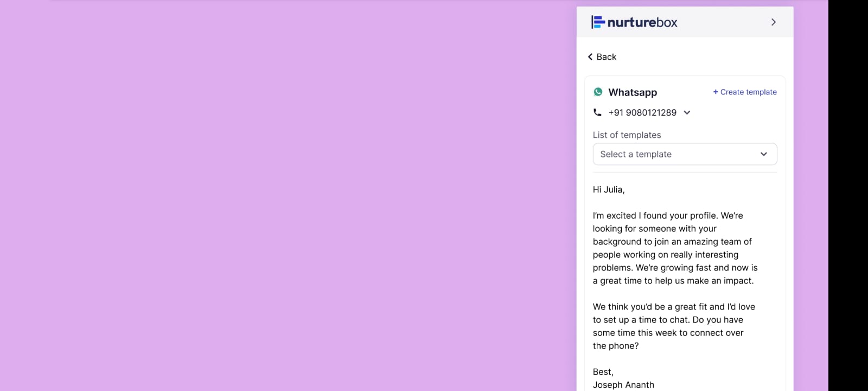Click the List of templates label
The height and width of the screenshot is (391, 868).
pos(627,135)
